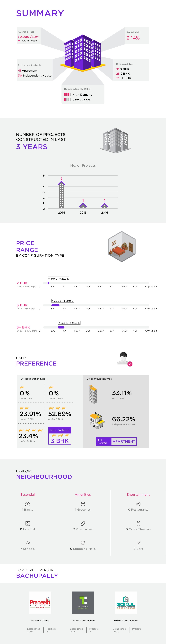Viewport: 182px width, 644px height.
Task: Click the Gokul Constructions name link
Action: tap(126, 621)
